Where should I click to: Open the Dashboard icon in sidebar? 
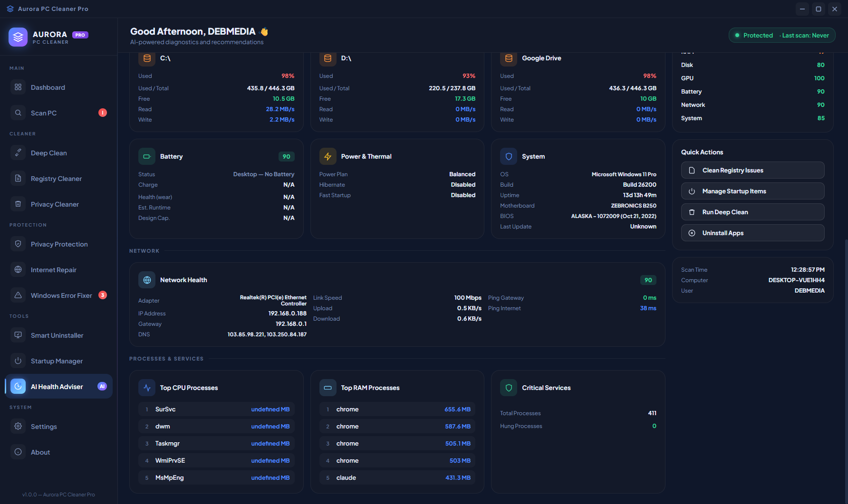click(x=18, y=87)
